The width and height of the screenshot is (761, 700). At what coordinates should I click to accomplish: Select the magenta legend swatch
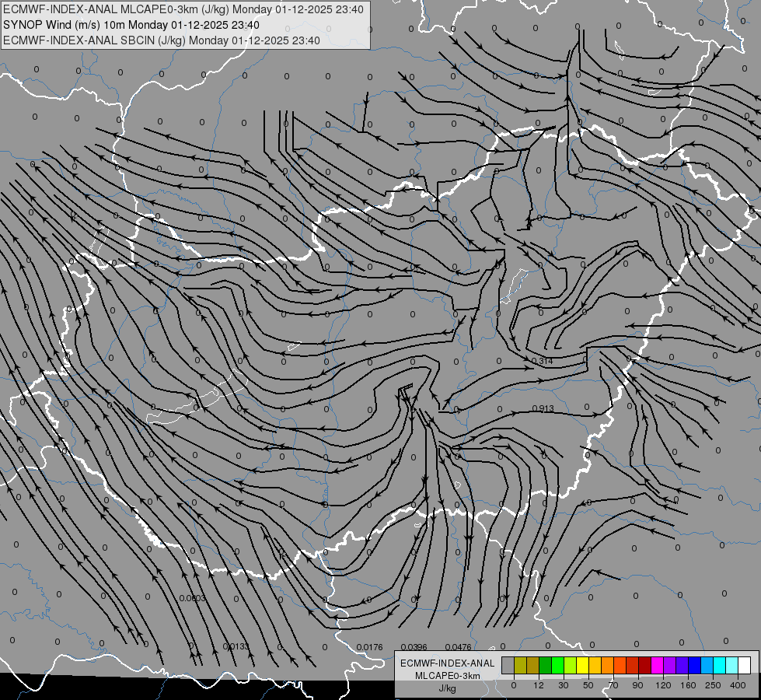pyautogui.click(x=657, y=666)
